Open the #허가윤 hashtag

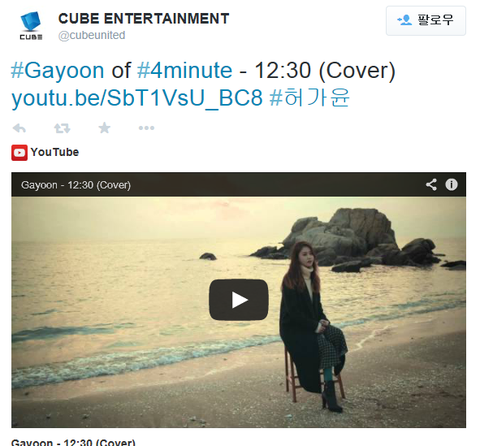(x=309, y=98)
